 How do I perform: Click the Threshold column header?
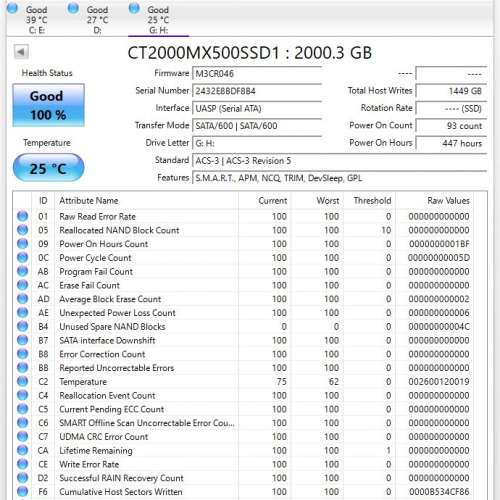point(369,201)
